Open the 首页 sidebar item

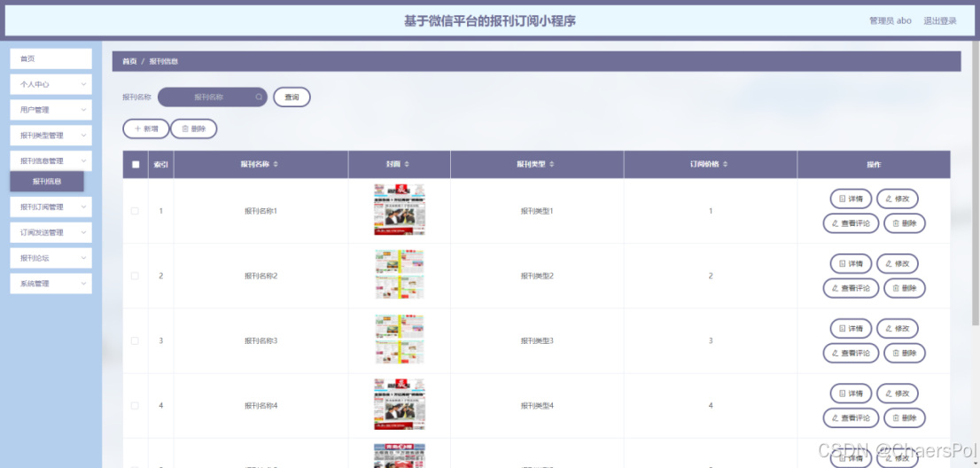[x=51, y=58]
